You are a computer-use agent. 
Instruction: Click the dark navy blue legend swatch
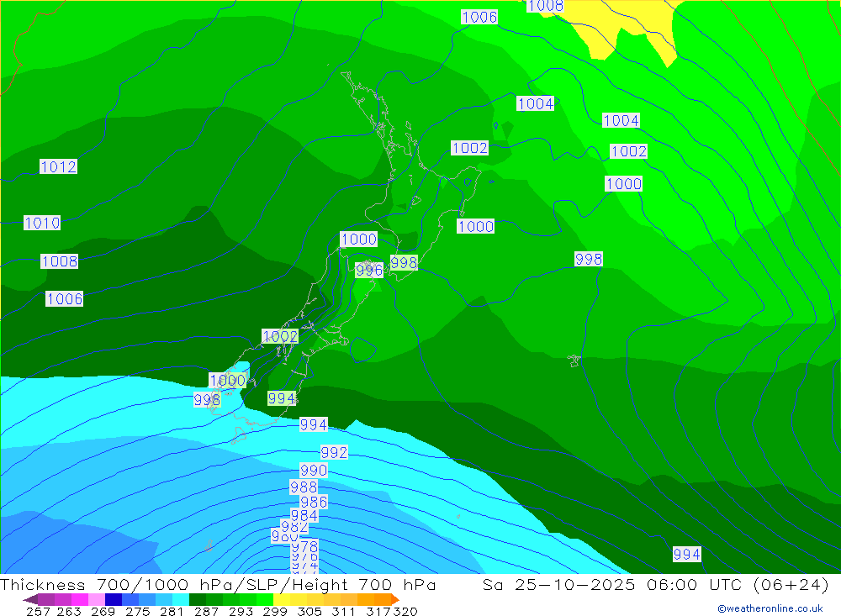[114, 599]
